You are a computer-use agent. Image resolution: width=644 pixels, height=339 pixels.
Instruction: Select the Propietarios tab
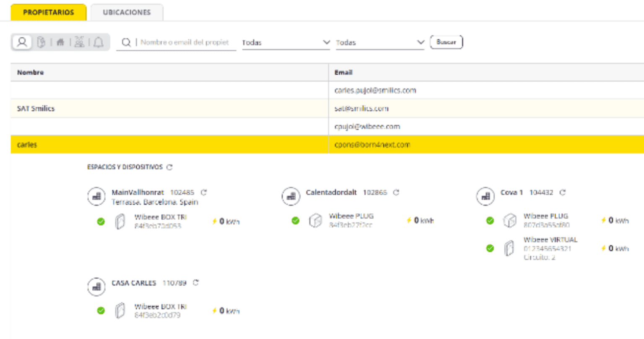48,12
